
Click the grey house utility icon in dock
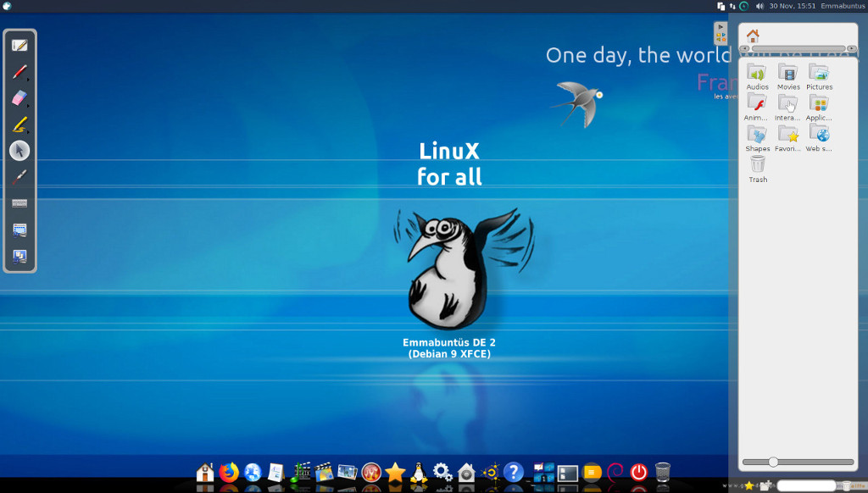pos(466,473)
